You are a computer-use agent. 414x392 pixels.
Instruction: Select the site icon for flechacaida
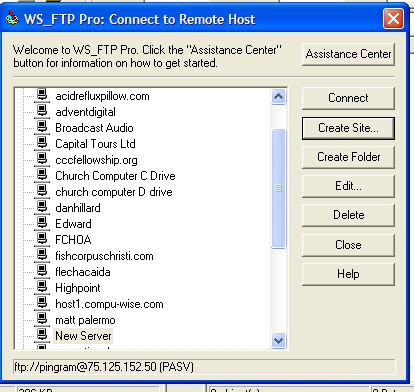tap(42, 271)
